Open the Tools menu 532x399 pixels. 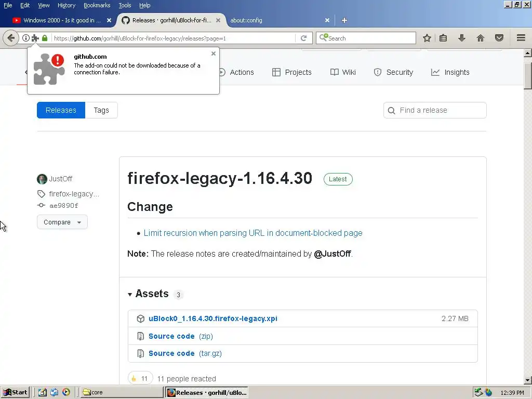[125, 5]
